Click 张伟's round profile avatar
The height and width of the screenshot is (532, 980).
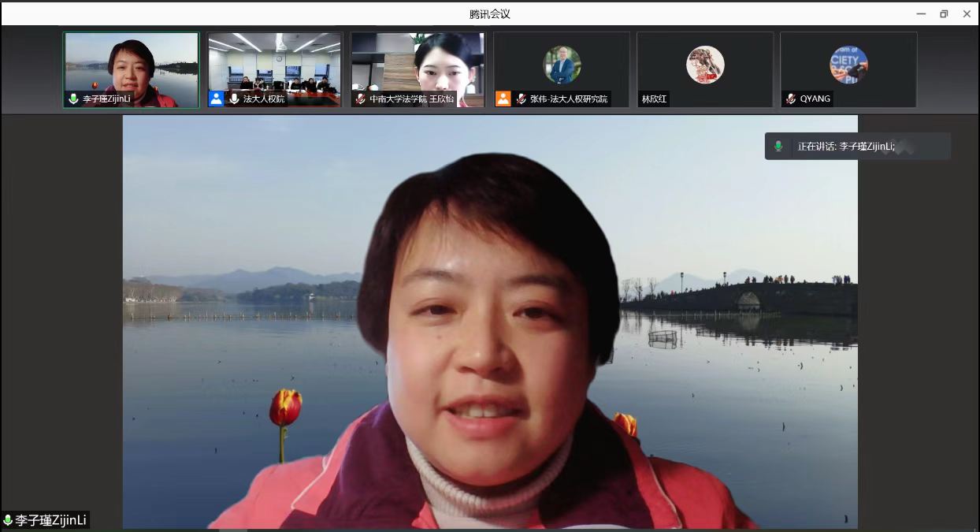(562, 65)
